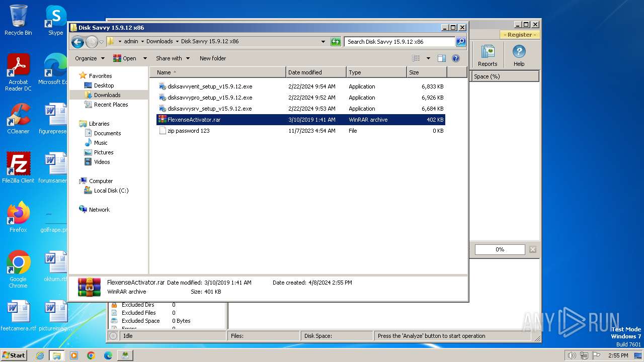Viewport: 644px width, 362px height.
Task: Open the Pictures library
Action: (x=104, y=152)
